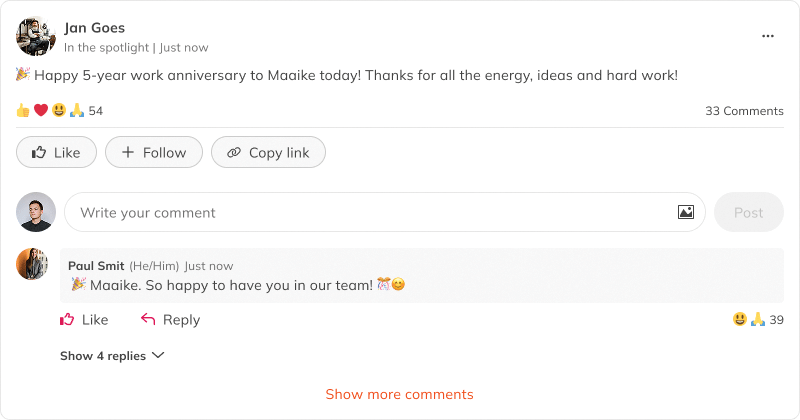Viewport: 800px width, 420px height.
Task: Open Jan Goes's profile picture
Action: (x=35, y=36)
